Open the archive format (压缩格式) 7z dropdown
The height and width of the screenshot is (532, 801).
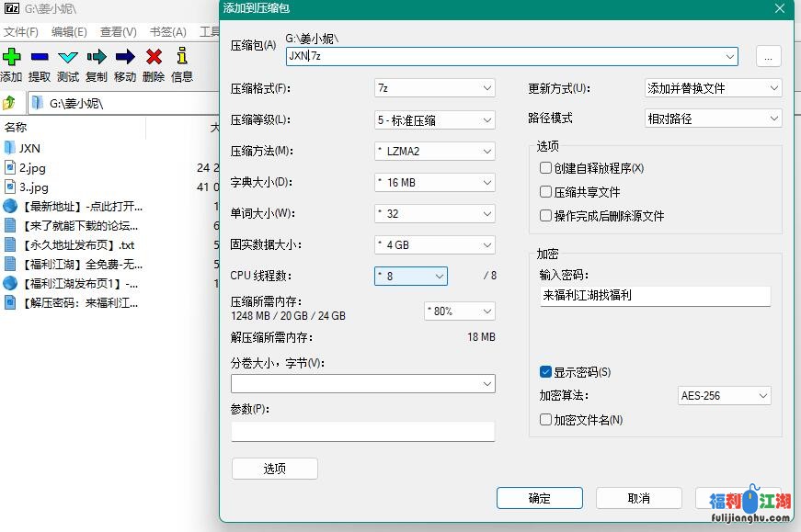point(435,88)
